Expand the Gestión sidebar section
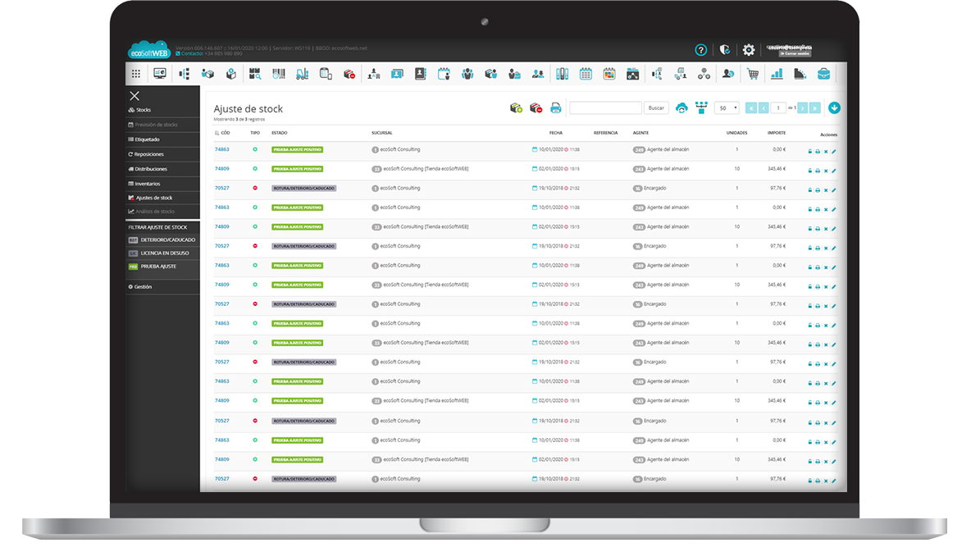Viewport: 980px width, 552px height. 162,287
